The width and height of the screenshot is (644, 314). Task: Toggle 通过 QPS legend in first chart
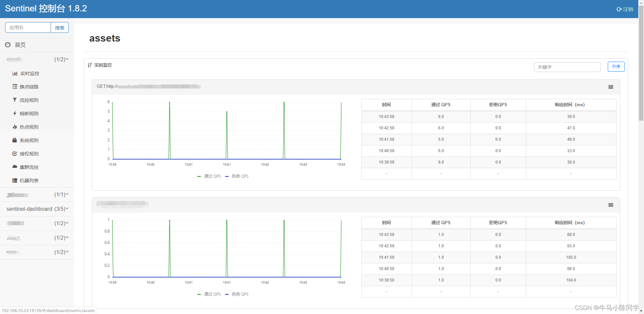209,176
